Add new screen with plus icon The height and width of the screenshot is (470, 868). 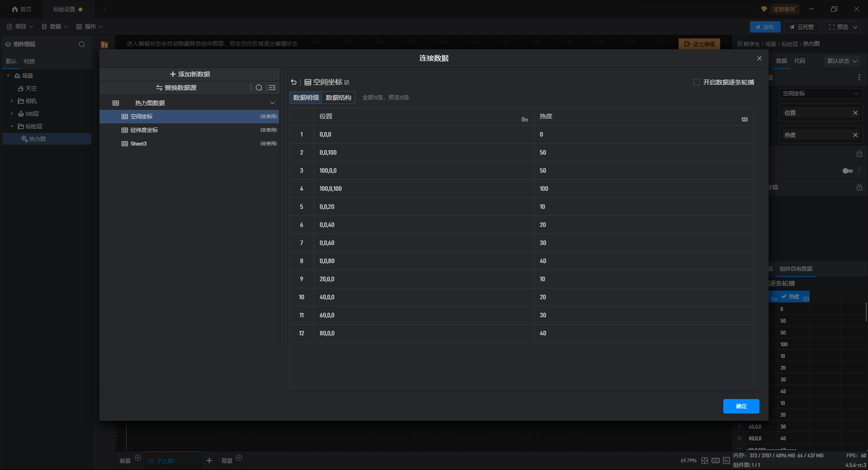tap(209, 461)
